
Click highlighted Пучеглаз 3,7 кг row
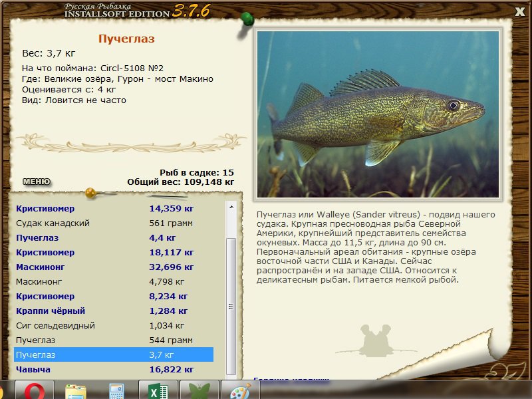[114, 354]
